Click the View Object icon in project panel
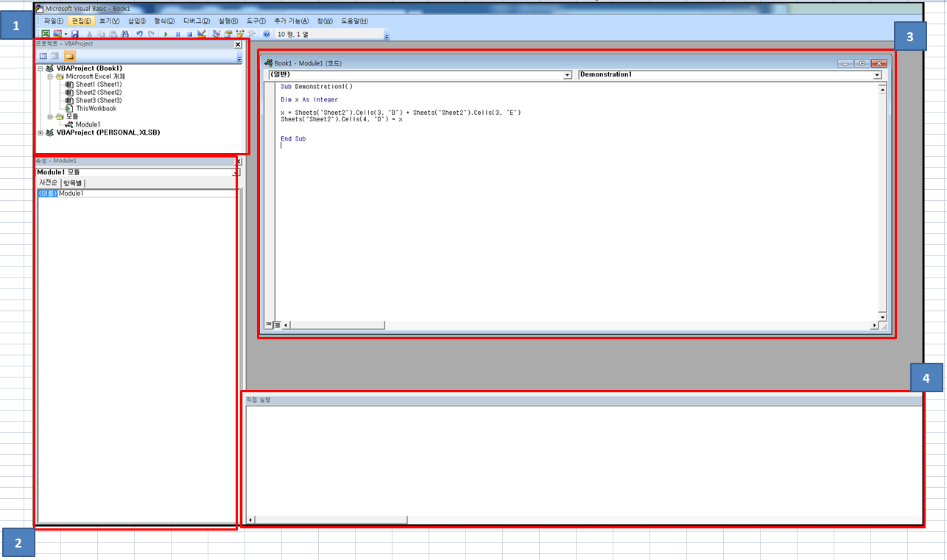The image size is (947, 560). click(54, 55)
